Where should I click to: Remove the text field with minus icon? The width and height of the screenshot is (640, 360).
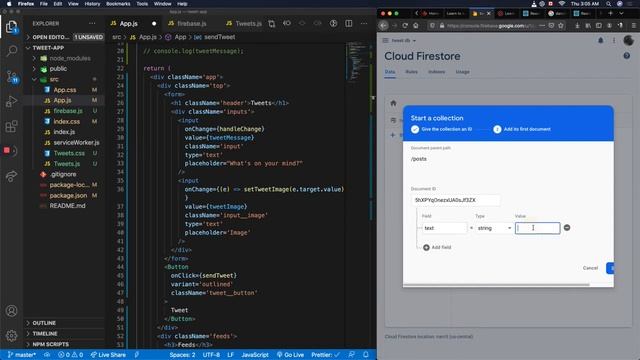coord(567,228)
